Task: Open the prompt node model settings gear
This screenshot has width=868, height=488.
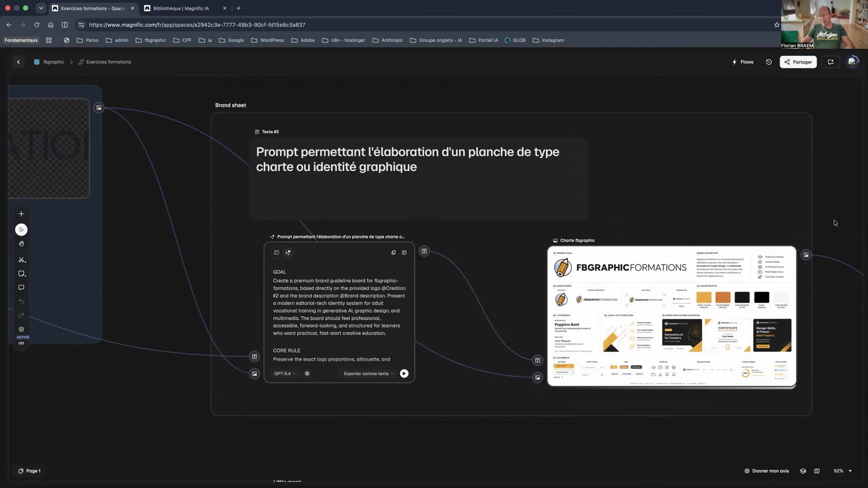Action: 307,374
